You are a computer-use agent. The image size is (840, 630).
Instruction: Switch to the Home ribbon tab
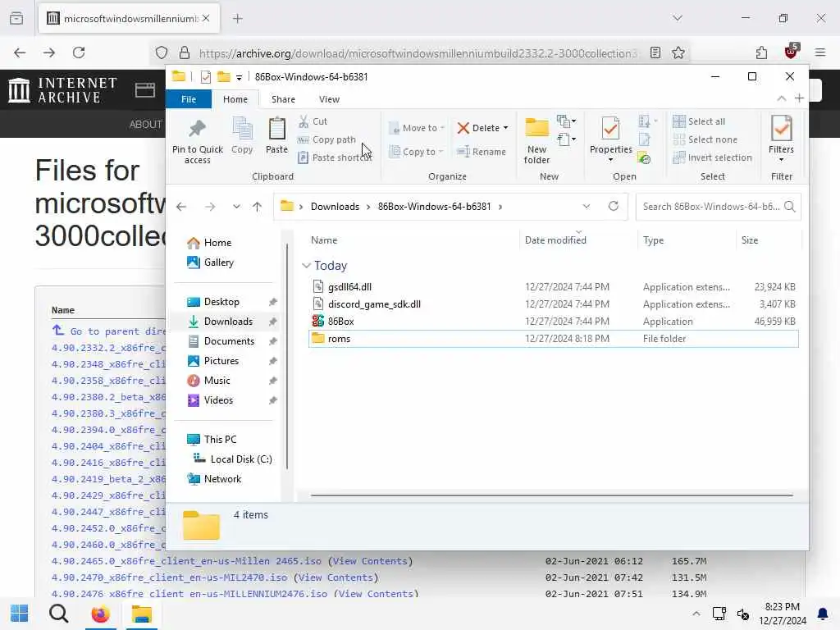(235, 99)
